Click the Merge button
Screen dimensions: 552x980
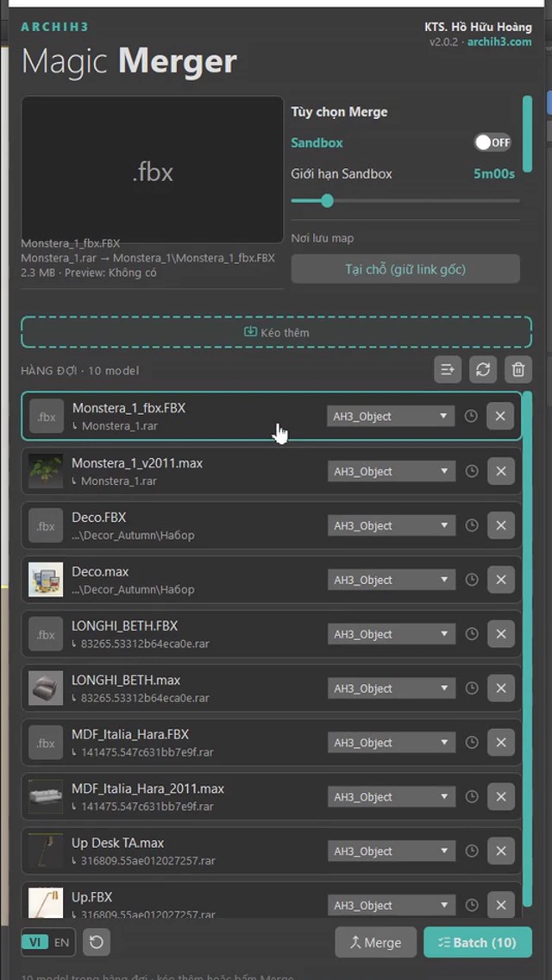pos(376,942)
